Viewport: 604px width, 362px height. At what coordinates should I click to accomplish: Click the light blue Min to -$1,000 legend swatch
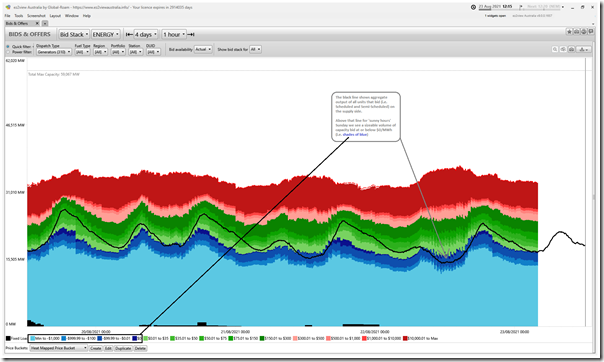pyautogui.click(x=33, y=339)
